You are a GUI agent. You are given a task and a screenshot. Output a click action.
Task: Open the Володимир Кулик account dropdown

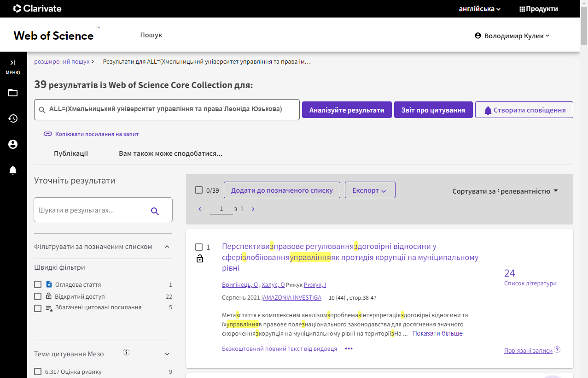pyautogui.click(x=512, y=35)
